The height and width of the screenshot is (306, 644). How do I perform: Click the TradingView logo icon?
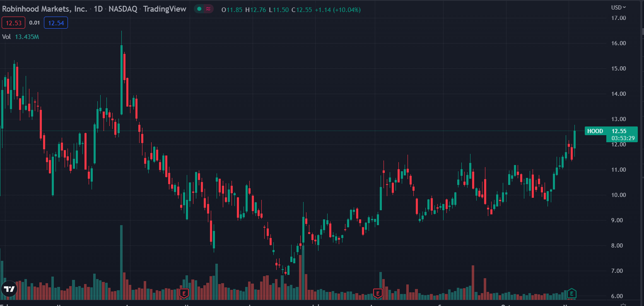pos(9,289)
